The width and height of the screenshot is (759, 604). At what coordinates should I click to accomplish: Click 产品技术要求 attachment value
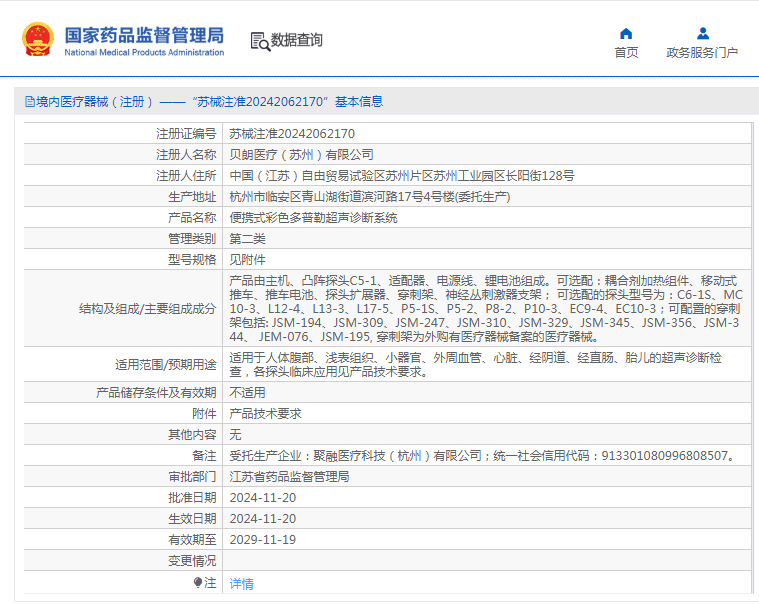tap(265, 413)
